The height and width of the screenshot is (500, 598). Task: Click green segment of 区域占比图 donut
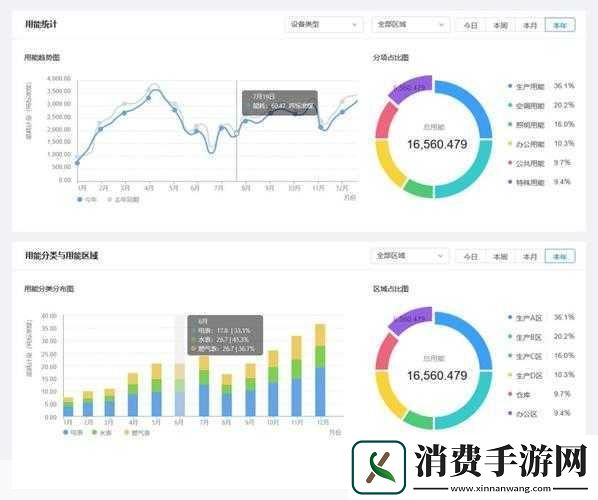click(x=419, y=420)
